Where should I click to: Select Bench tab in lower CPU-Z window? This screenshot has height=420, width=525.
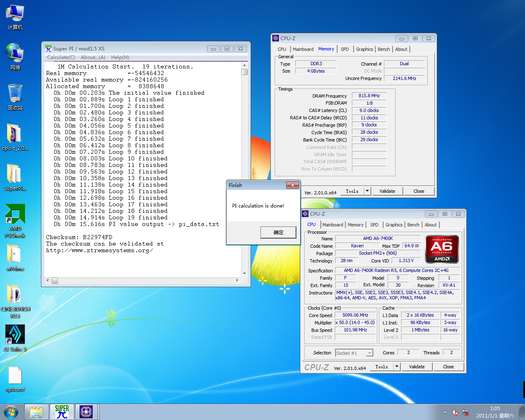pyautogui.click(x=413, y=225)
